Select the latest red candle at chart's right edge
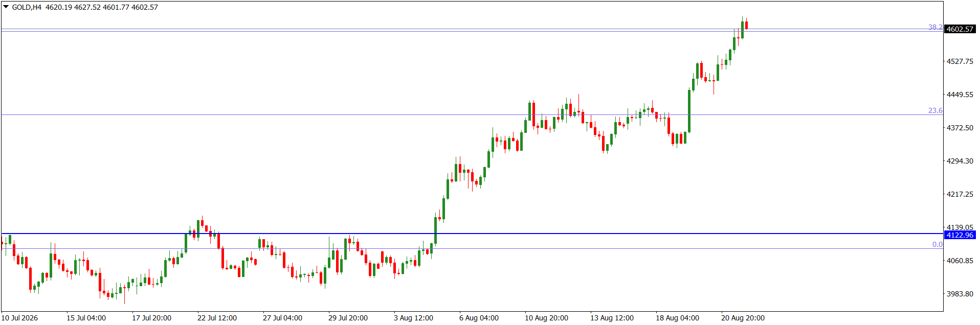 point(747,25)
